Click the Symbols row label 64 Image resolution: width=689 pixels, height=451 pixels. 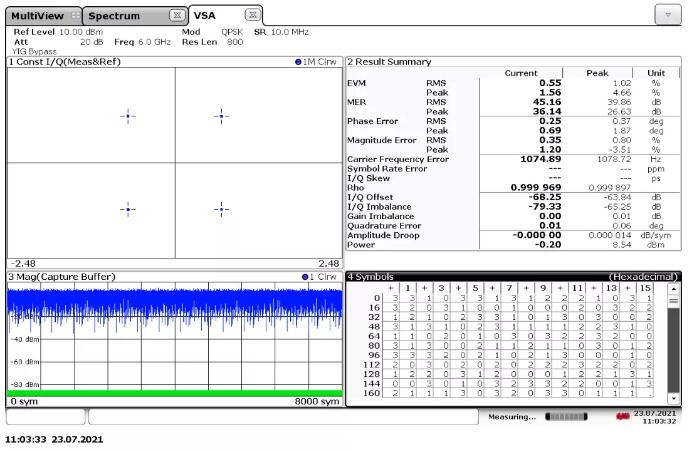click(x=374, y=336)
